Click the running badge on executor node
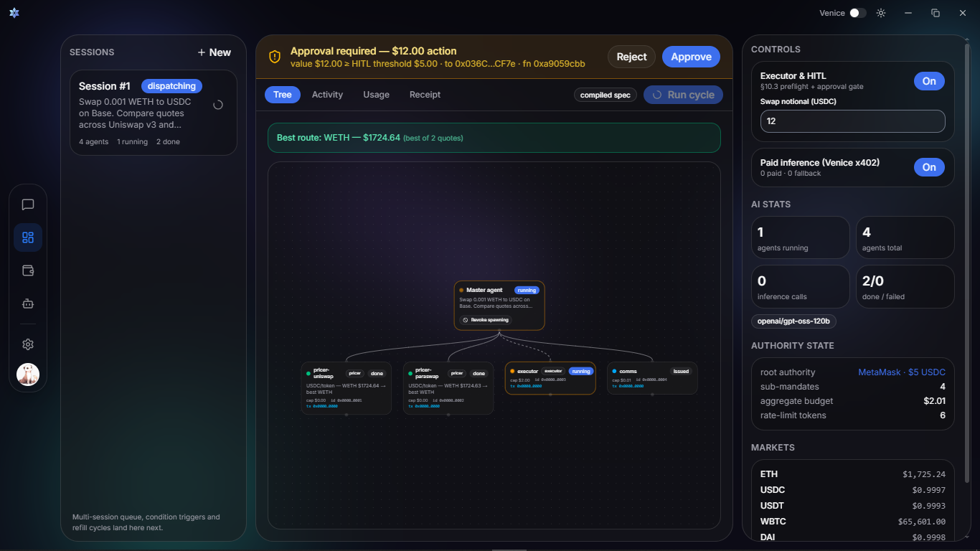The image size is (980, 551). pos(581,372)
